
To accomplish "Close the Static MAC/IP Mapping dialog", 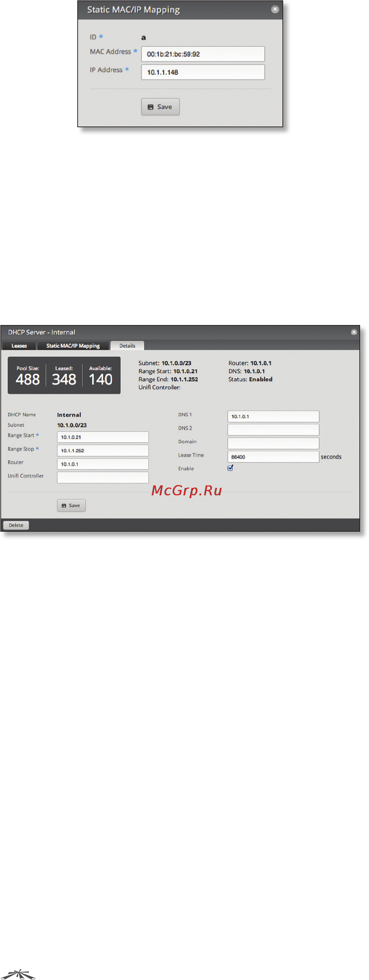I will point(275,9).
